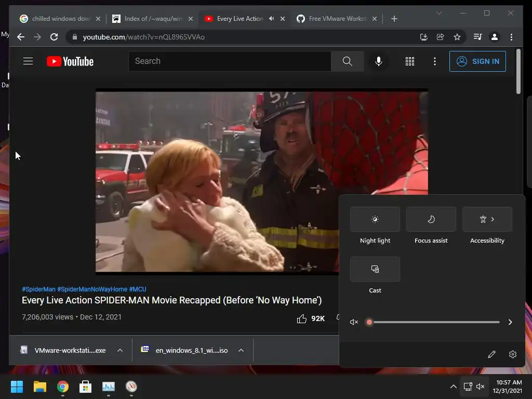Reload the YouTube page
Image resolution: width=532 pixels, height=399 pixels.
(54, 37)
